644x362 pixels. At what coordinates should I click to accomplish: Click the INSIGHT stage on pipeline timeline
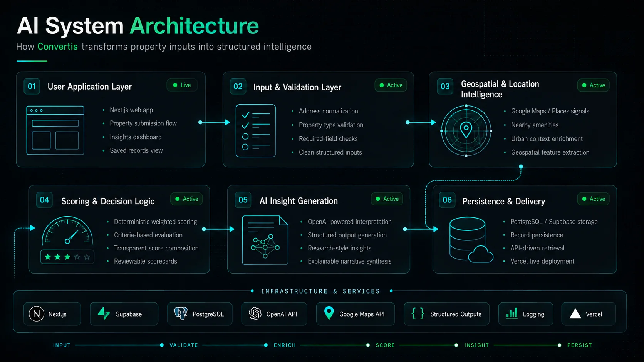click(x=476, y=345)
